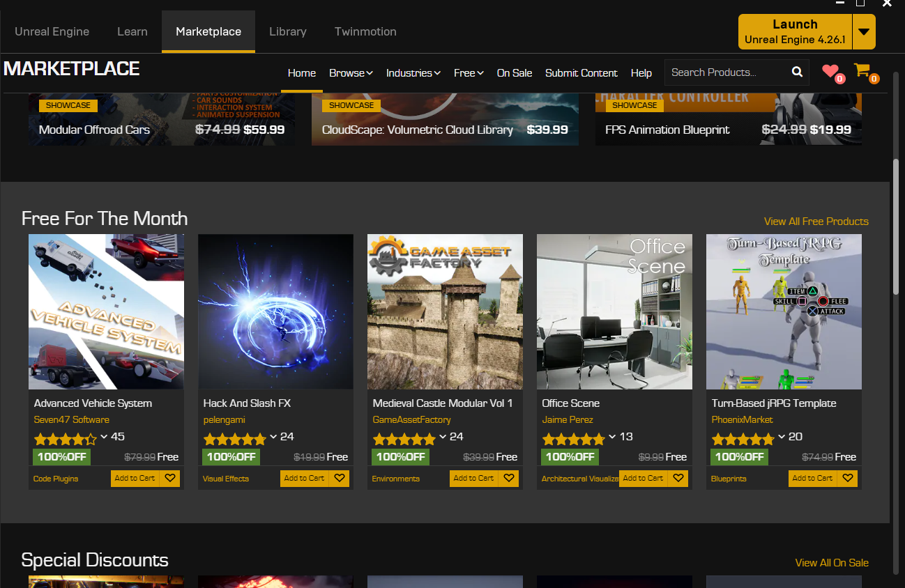Screen dimensions: 905x588
Task: Expand ratings breakdown for Office Scene
Action: click(612, 437)
